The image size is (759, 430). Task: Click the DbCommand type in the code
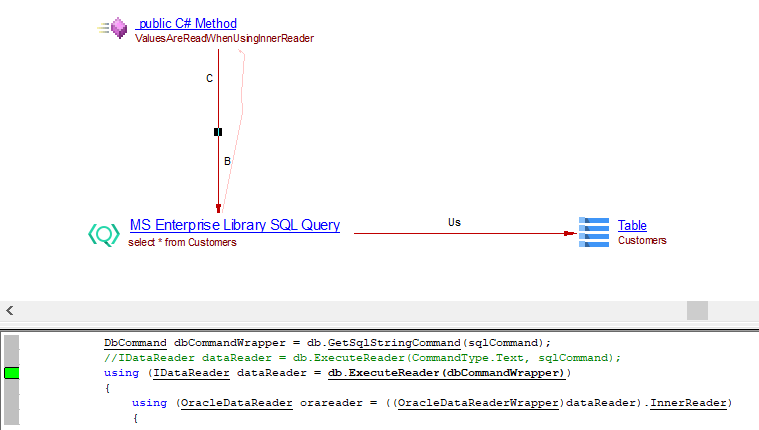136,342
